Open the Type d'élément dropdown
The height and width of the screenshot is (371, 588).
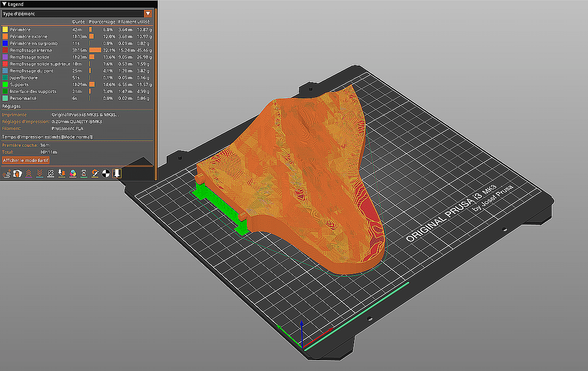73,14
